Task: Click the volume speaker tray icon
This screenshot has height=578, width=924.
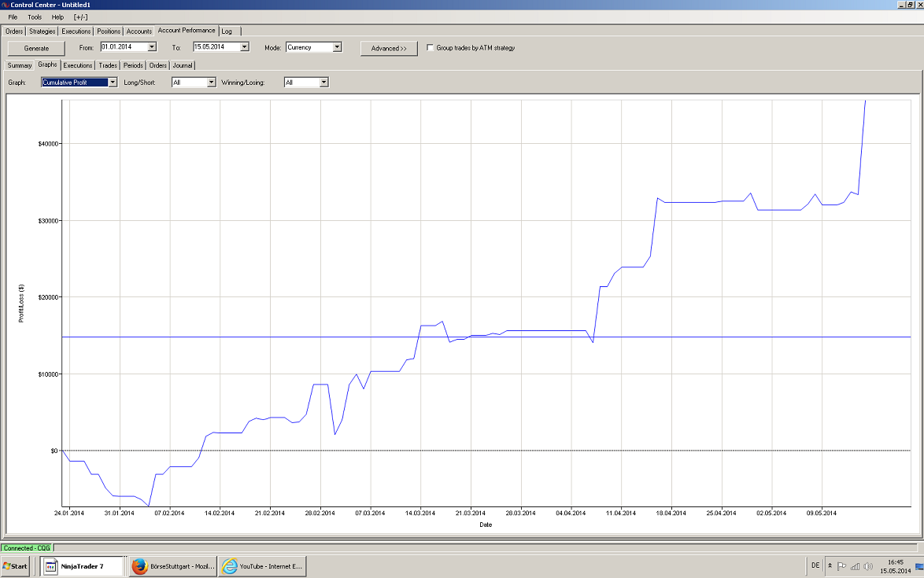Action: click(x=867, y=566)
